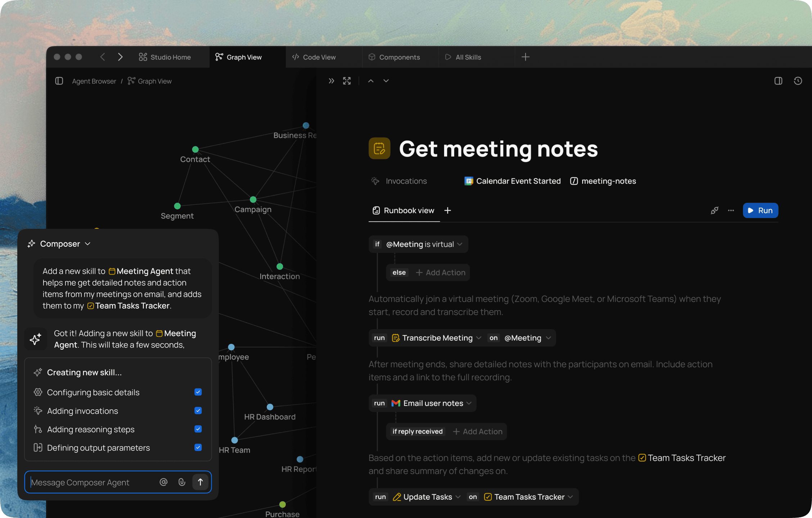
Task: Collapse the left sidebar panel icon
Action: [59, 81]
